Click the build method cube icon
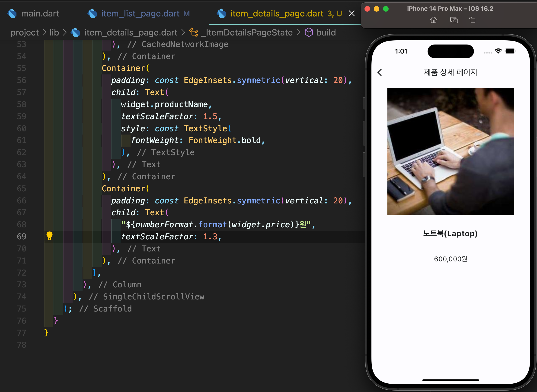537x392 pixels. (x=309, y=32)
